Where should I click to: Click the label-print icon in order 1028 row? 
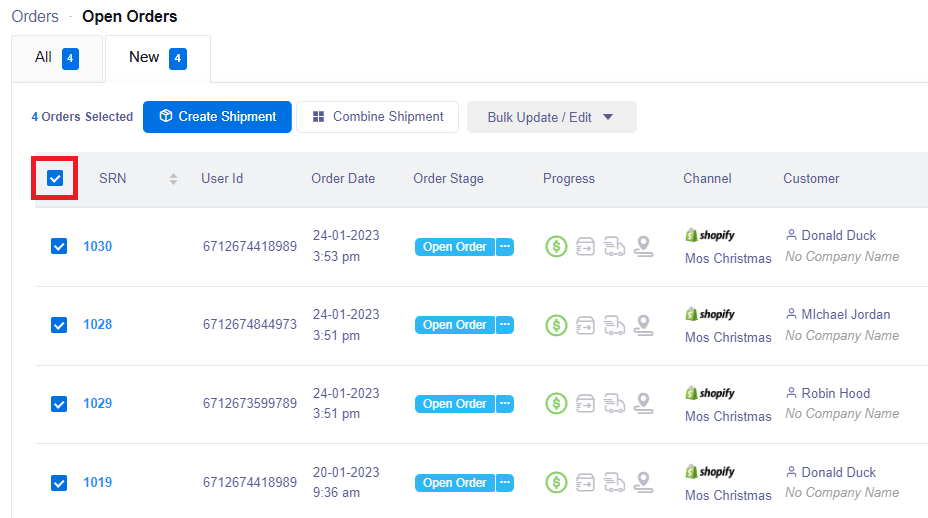pyautogui.click(x=585, y=324)
